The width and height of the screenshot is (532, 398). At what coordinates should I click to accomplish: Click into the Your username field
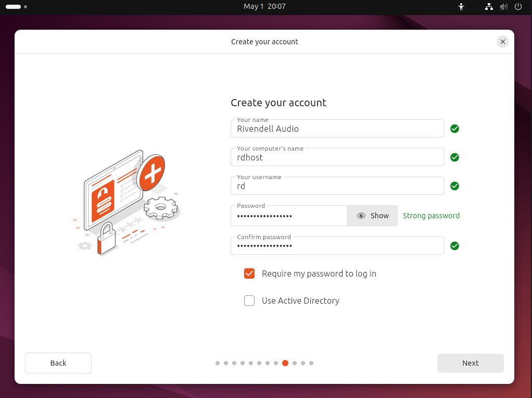[x=337, y=186]
